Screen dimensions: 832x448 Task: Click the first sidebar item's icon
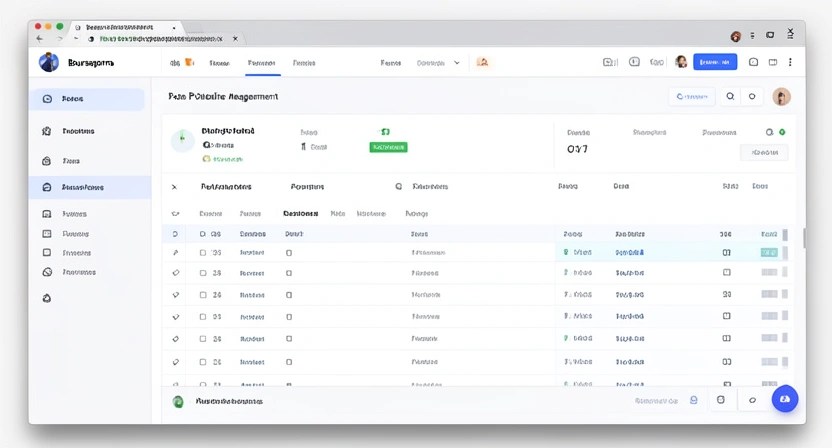click(47, 99)
